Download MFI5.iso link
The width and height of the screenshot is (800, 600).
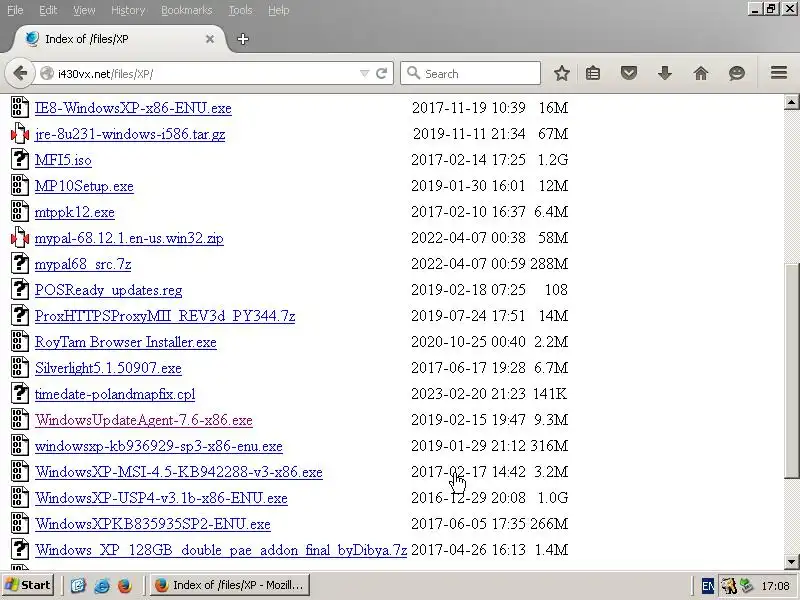point(63,160)
